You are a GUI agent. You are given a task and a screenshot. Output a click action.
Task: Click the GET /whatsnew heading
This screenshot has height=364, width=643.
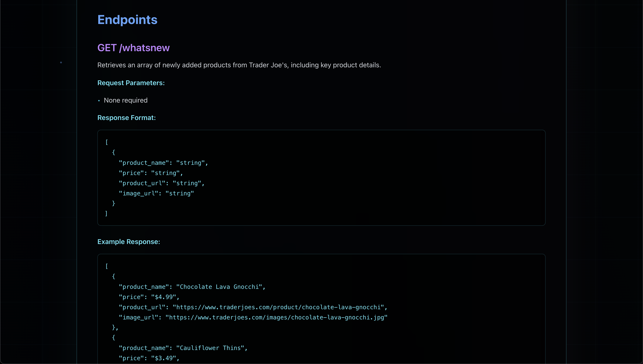[x=133, y=48]
